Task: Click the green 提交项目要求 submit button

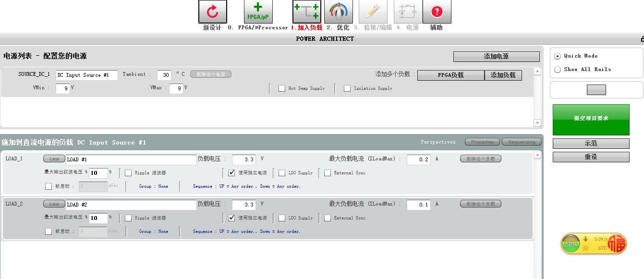Action: point(591,120)
